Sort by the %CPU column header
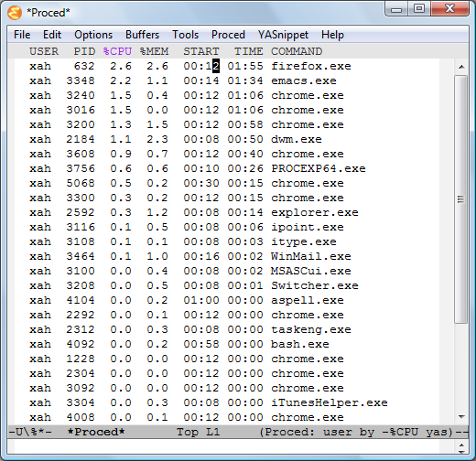 (x=117, y=51)
